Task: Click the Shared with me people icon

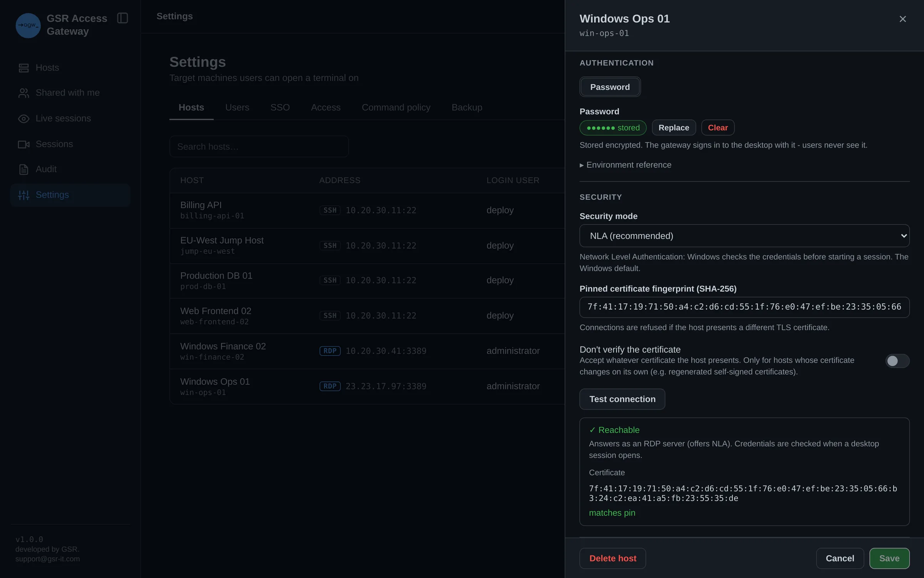Action: [x=24, y=93]
